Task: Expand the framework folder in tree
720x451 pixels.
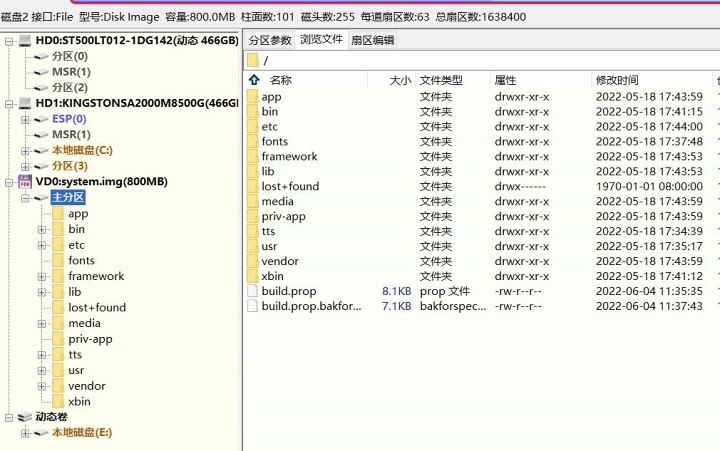Action: click(x=42, y=276)
